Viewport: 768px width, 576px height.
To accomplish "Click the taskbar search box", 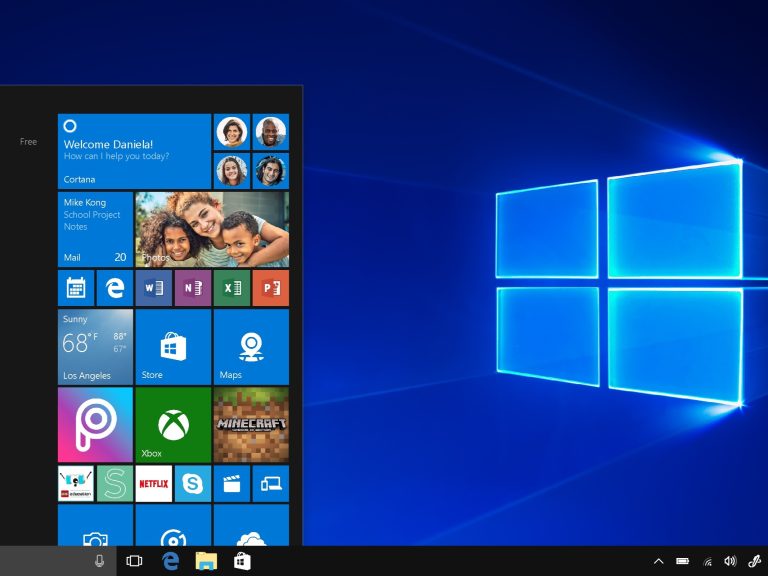I will pos(58,561).
